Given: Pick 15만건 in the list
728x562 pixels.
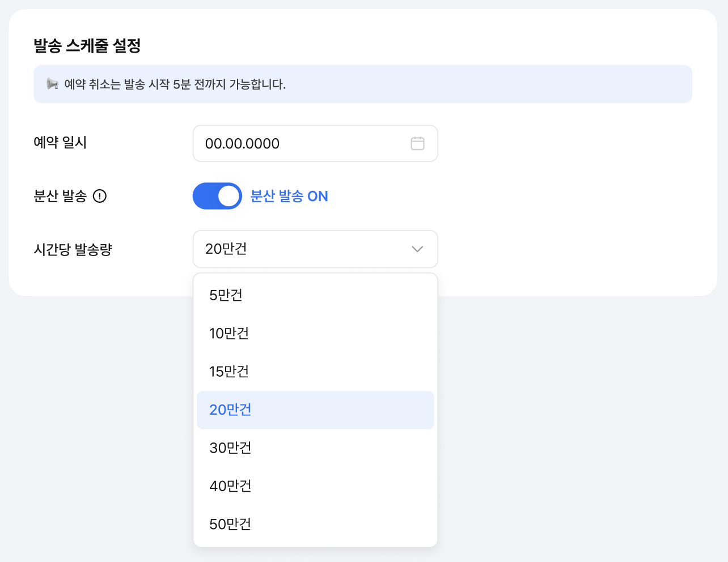Looking at the screenshot, I should click(x=315, y=372).
